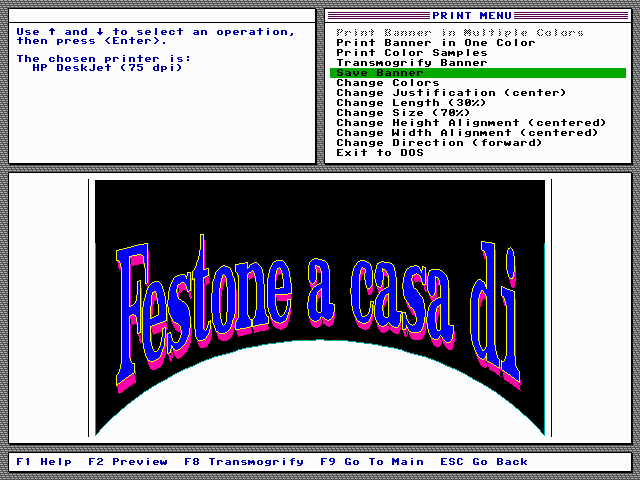Open Change Colors option
This screenshot has width=640, height=480.
pyautogui.click(x=388, y=83)
